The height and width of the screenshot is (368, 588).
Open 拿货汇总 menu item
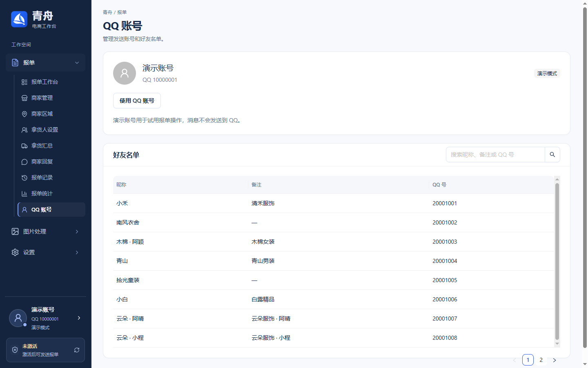[x=51, y=146]
